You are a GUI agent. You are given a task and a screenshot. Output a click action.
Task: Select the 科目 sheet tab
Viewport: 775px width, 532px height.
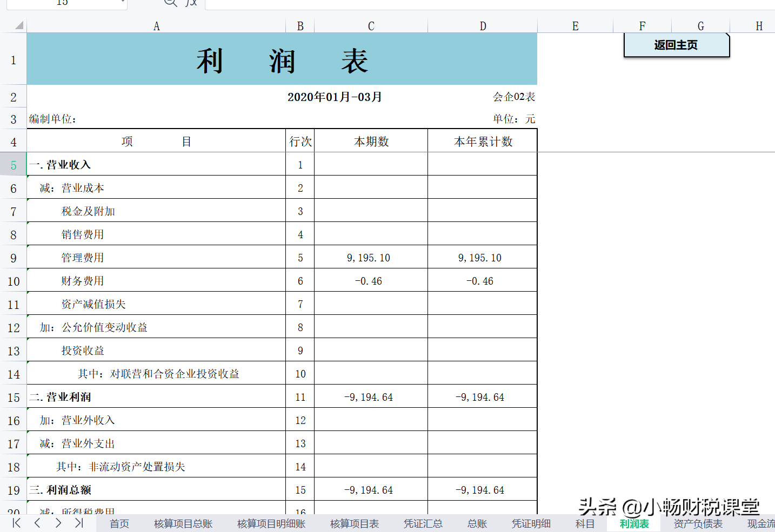tap(585, 523)
